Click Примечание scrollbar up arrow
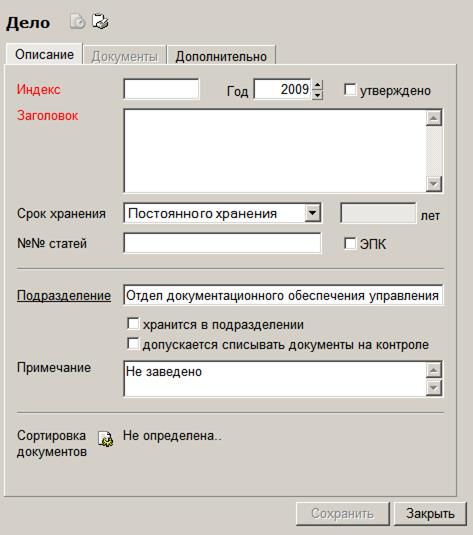The image size is (473, 535). point(434,370)
